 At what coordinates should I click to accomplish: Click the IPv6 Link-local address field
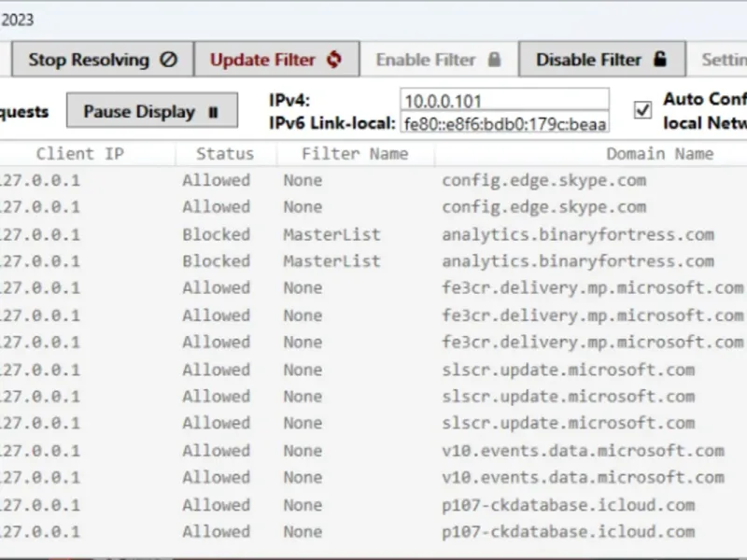coord(504,123)
